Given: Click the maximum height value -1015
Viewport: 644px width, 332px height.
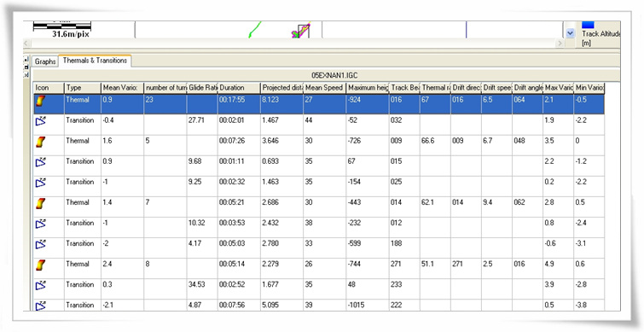Looking at the screenshot, I should pyautogui.click(x=357, y=306).
